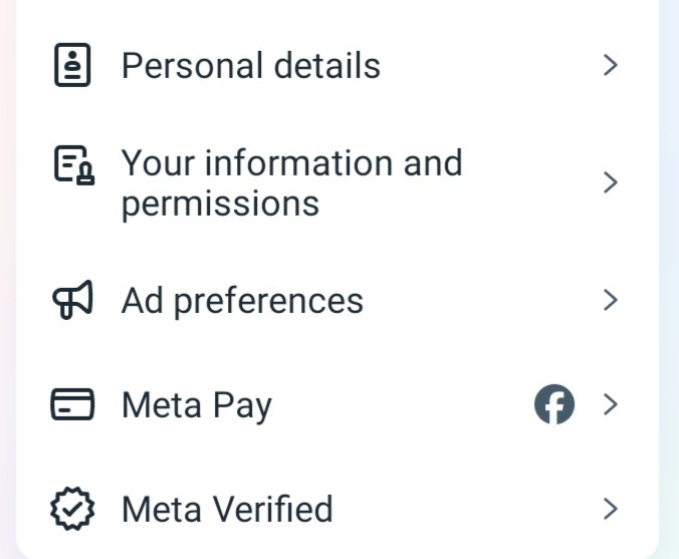Click the document-with-lock information and permissions icon
Image resolution: width=679 pixels, height=559 pixels.
(74, 165)
